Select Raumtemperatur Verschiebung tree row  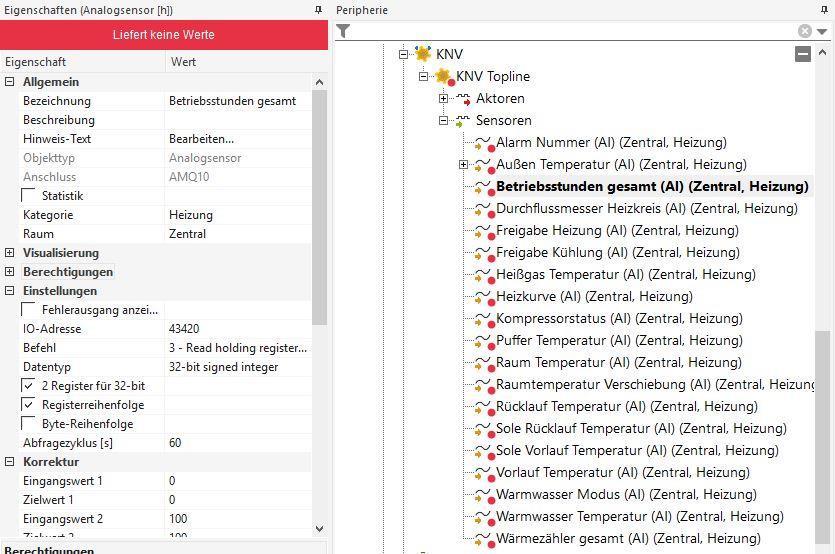[656, 385]
